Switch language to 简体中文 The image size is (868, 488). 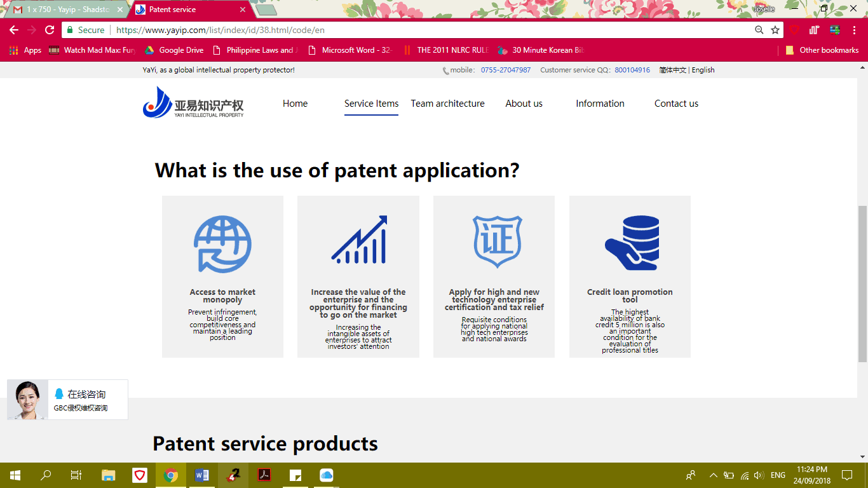click(x=672, y=70)
